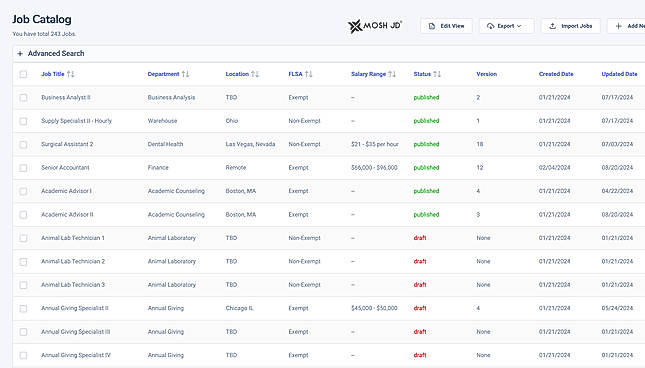Screen dimensions: 645x368
Task: Click the $21 - $35 per hour salary
Action: pyautogui.click(x=375, y=144)
